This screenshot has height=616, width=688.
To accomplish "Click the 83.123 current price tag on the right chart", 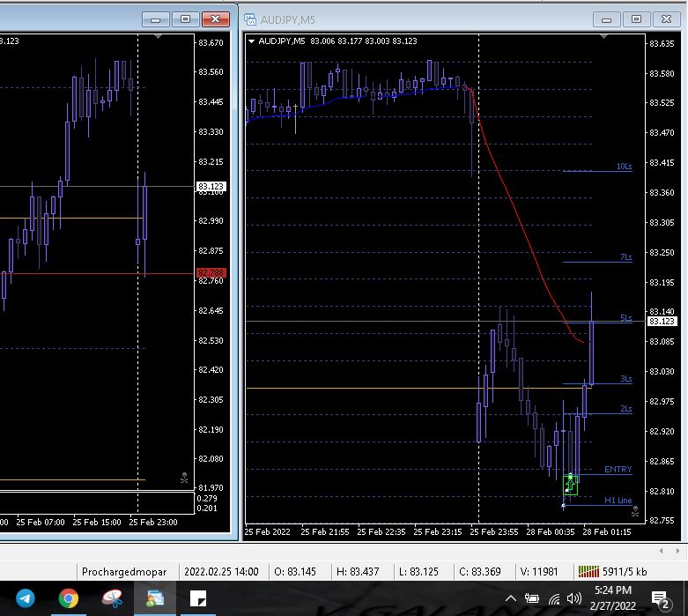I will pos(662,321).
